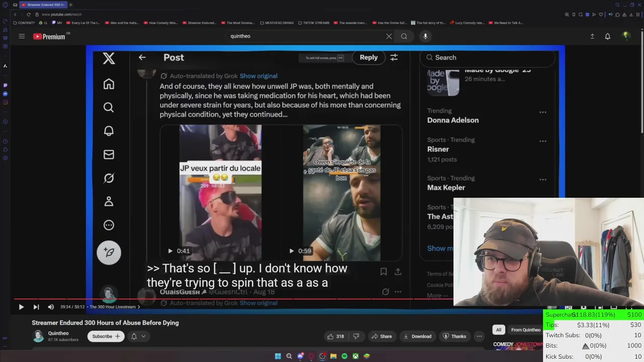The width and height of the screenshot is (644, 362).
Task: Select the All filter chip
Action: pos(499,330)
